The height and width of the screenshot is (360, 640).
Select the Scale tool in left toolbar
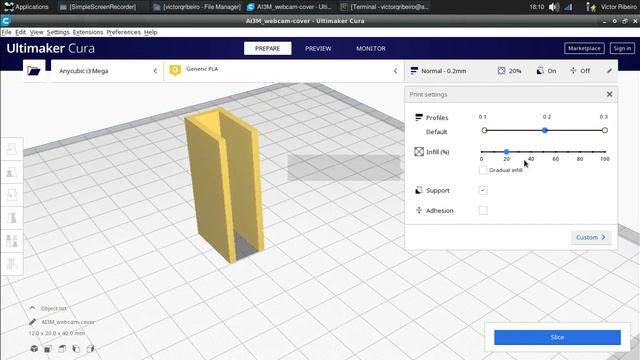(12, 172)
